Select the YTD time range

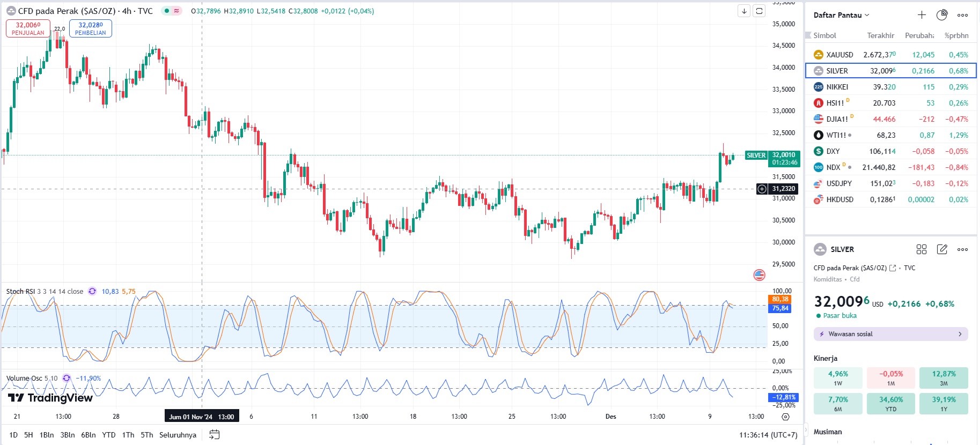109,435
